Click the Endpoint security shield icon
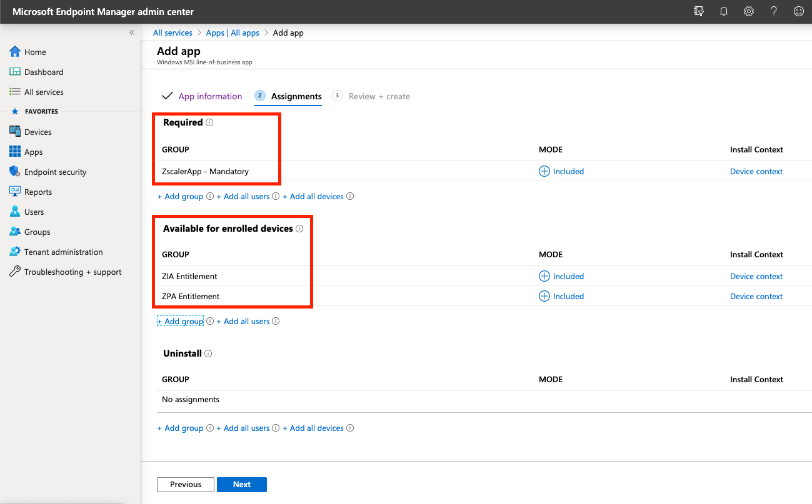The image size is (812, 504). pos(15,172)
